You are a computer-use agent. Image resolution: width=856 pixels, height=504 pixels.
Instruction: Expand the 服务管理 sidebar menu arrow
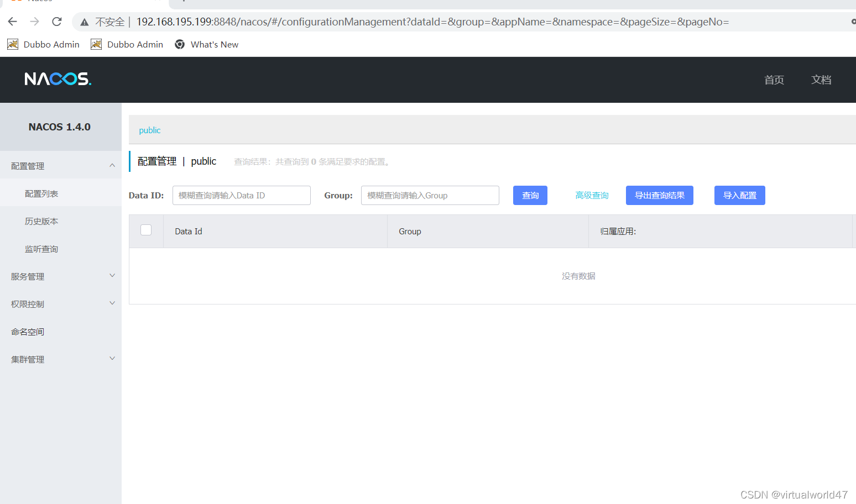(112, 275)
